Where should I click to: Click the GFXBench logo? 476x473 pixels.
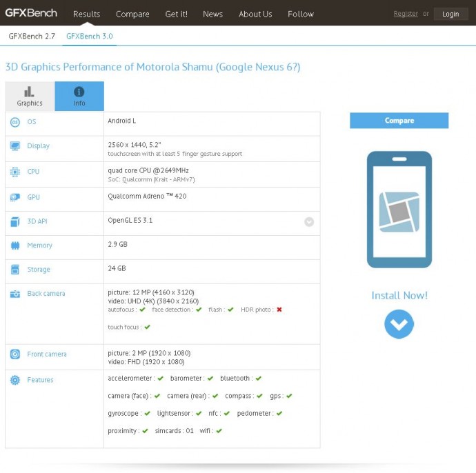pyautogui.click(x=31, y=13)
